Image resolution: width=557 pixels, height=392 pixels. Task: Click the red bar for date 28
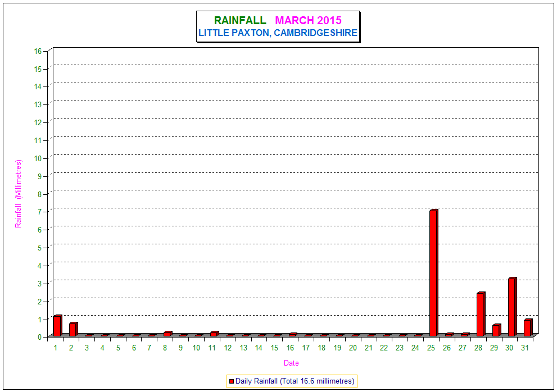click(x=481, y=314)
